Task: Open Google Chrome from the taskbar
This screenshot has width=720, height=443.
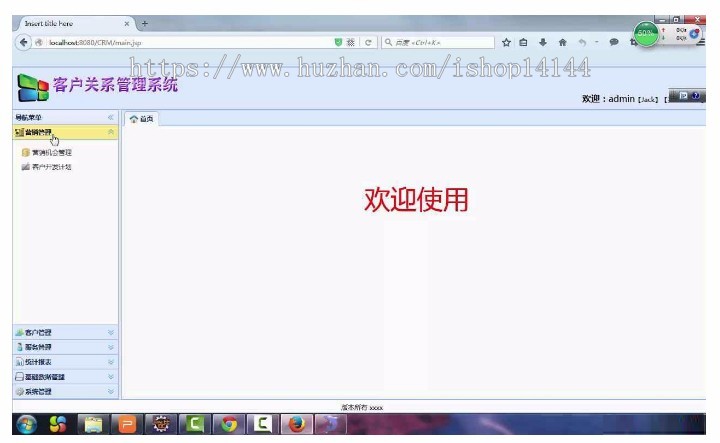Action: [229, 424]
